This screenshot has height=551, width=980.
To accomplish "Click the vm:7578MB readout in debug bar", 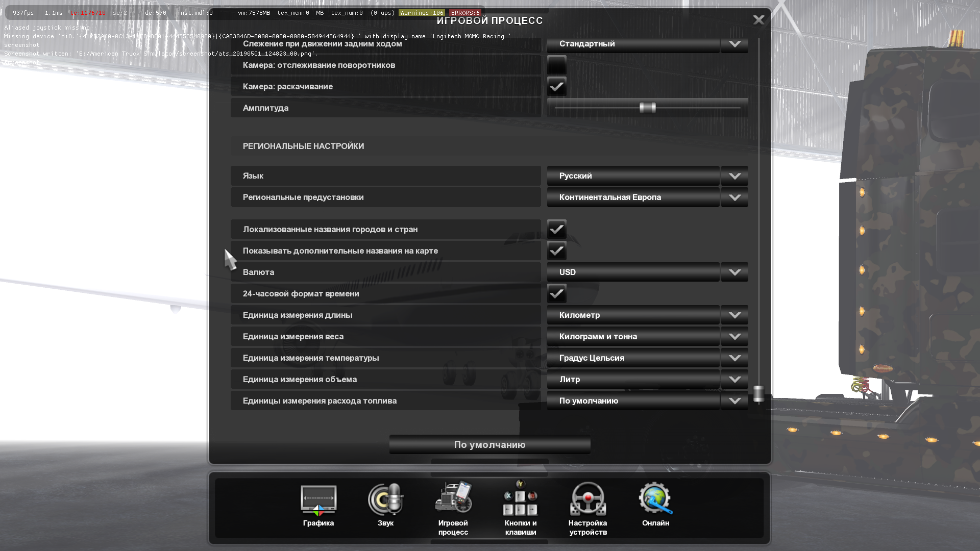I will 254,13.
